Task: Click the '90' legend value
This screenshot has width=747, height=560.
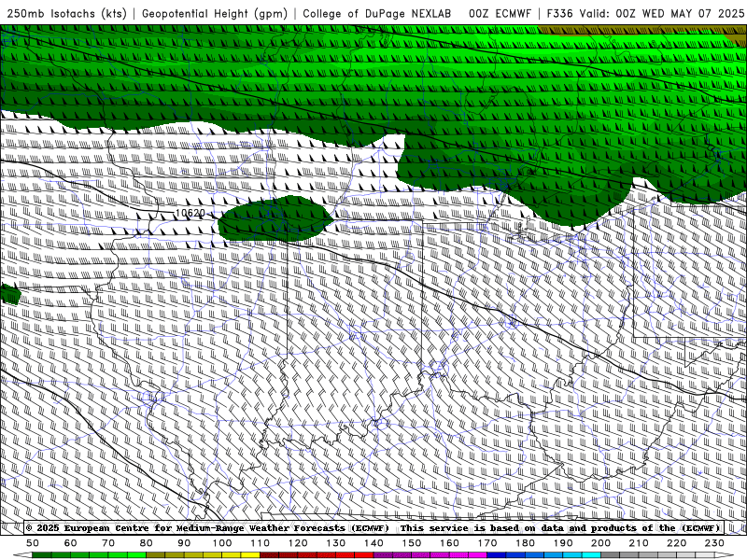Action: pos(184,543)
